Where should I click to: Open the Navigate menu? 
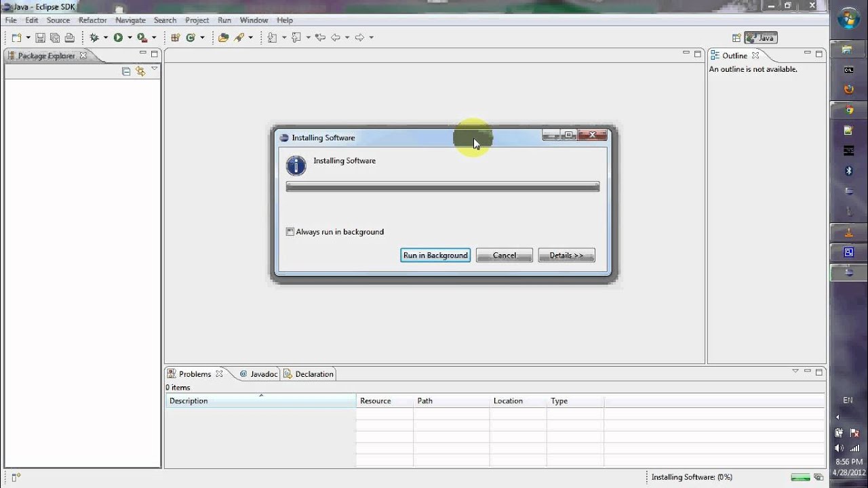[130, 20]
